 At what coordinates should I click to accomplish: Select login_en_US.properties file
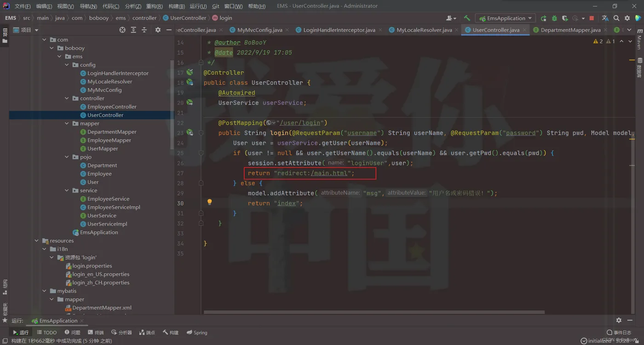(100, 274)
